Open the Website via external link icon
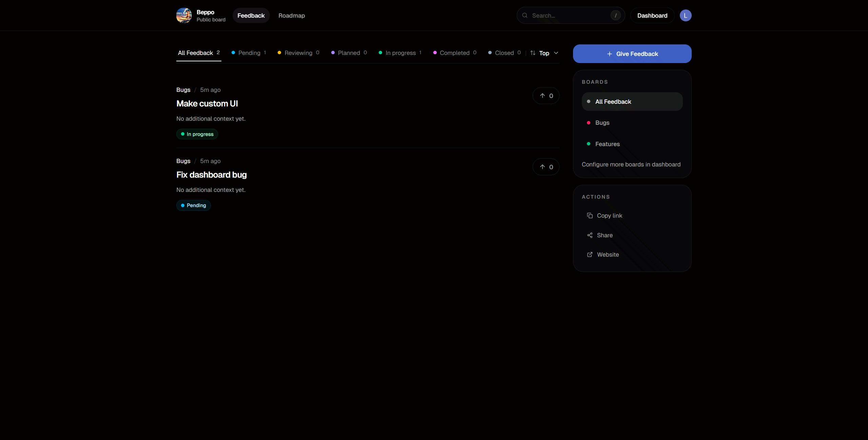 point(589,255)
